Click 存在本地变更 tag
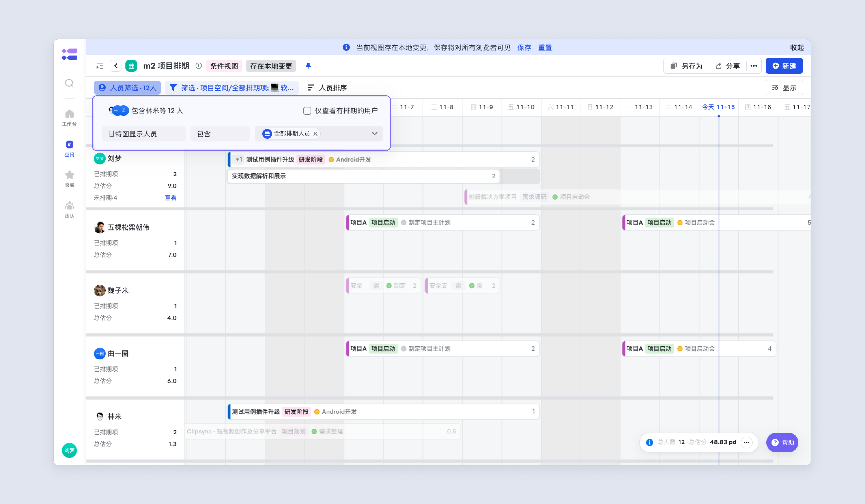 [x=271, y=66]
